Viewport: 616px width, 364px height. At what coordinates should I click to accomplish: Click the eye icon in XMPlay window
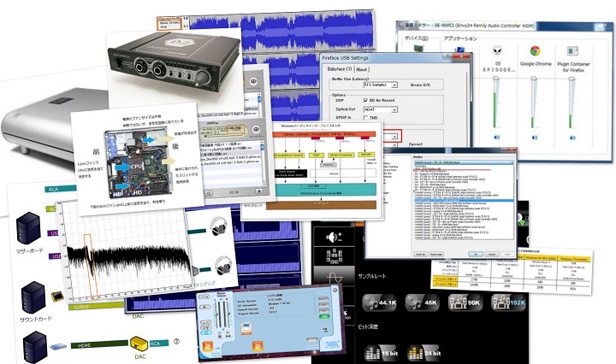tap(256, 130)
